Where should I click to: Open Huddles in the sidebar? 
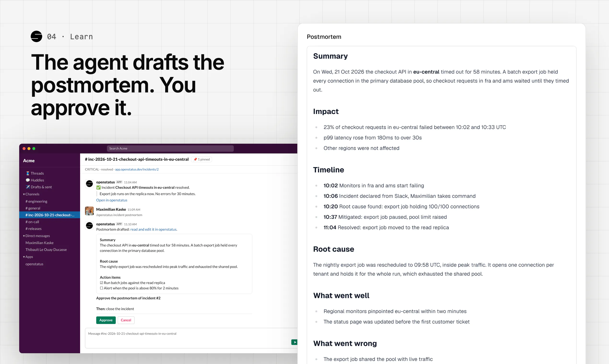click(35, 180)
